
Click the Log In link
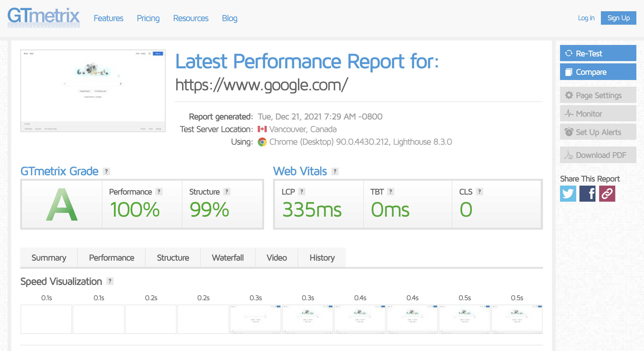[x=586, y=18]
